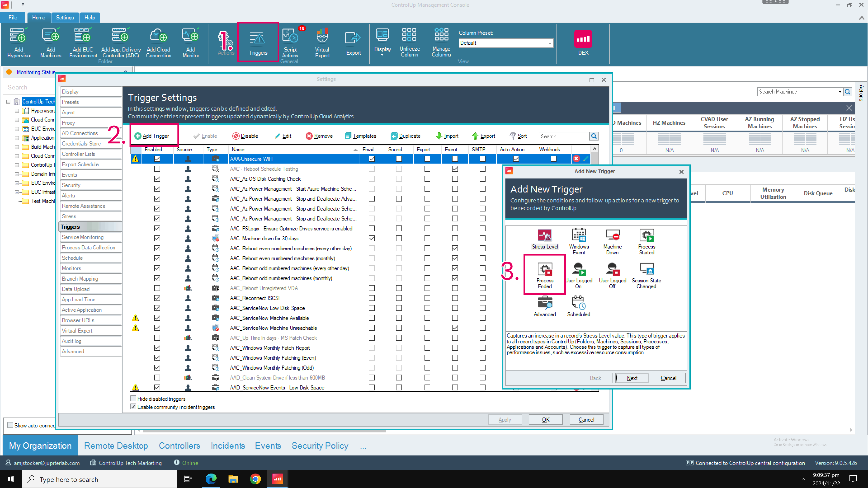Image resolution: width=868 pixels, height=488 pixels.
Task: Click the Templates toolbar button
Action: point(361,136)
